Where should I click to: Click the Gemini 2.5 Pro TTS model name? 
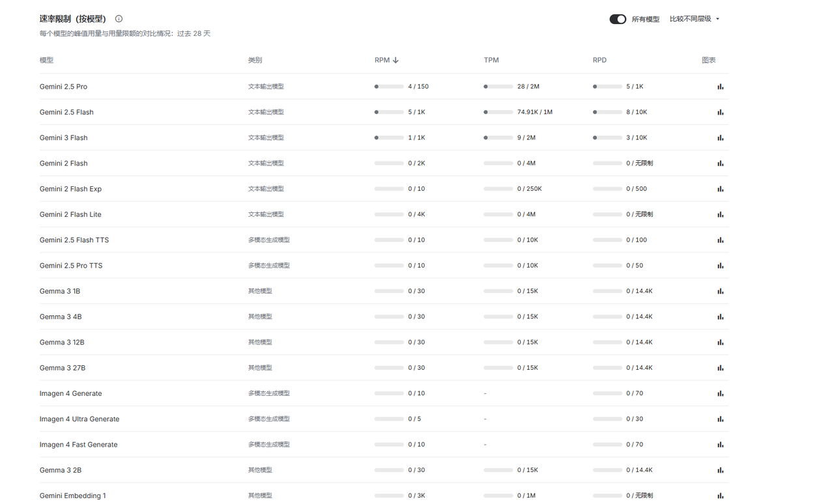71,266
